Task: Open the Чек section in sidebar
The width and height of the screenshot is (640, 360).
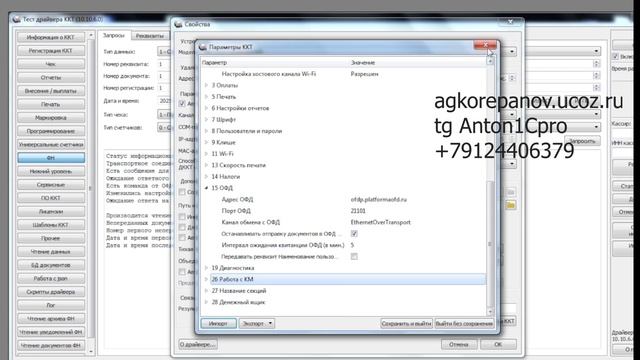Action: point(51,64)
